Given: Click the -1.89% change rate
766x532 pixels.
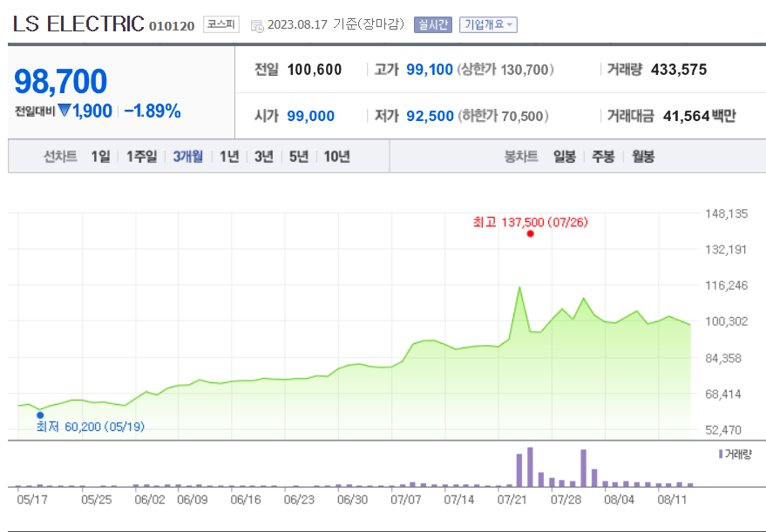Looking at the screenshot, I should pyautogui.click(x=153, y=111).
